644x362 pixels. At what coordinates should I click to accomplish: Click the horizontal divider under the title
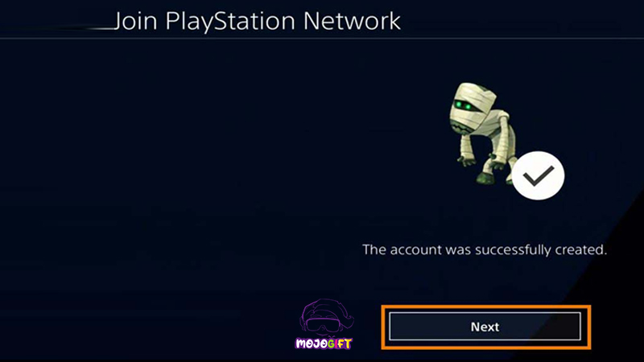click(322, 39)
